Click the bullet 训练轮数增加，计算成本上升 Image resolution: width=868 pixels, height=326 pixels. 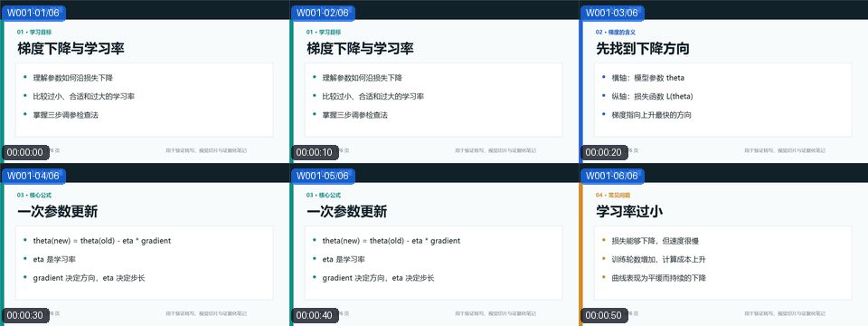click(x=659, y=260)
